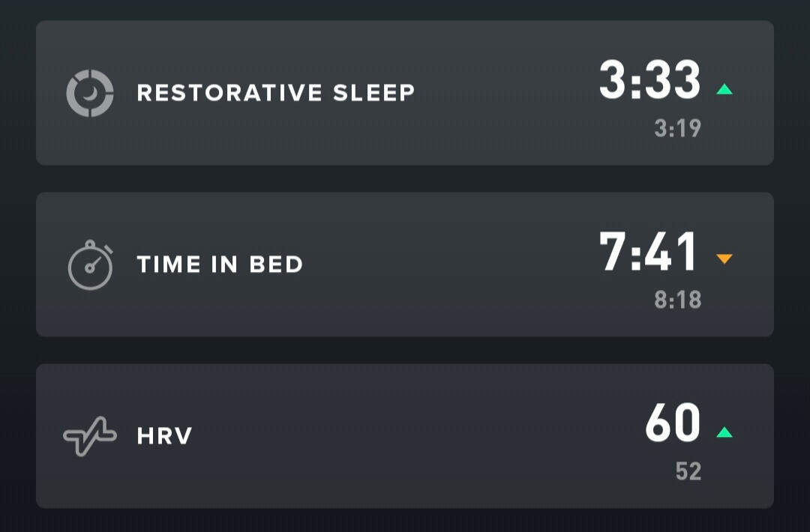The width and height of the screenshot is (810, 532).
Task: Click the green up arrow beside 60
Action: (724, 432)
